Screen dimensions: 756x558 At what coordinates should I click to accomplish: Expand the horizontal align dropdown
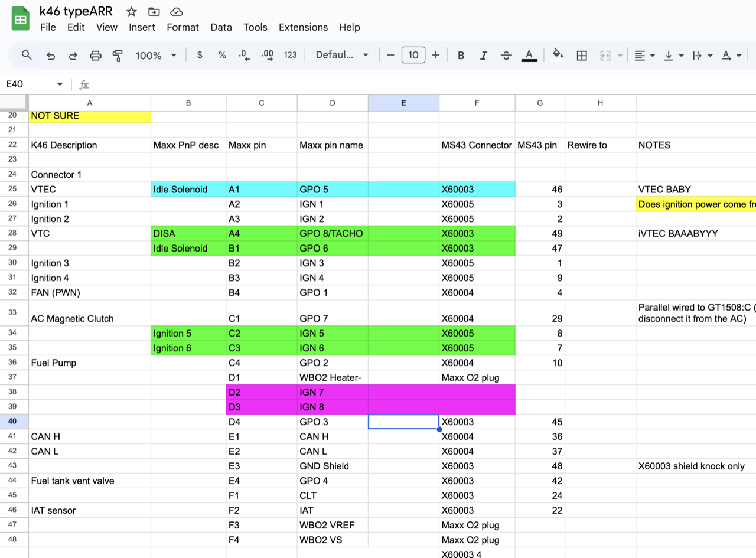pos(644,56)
